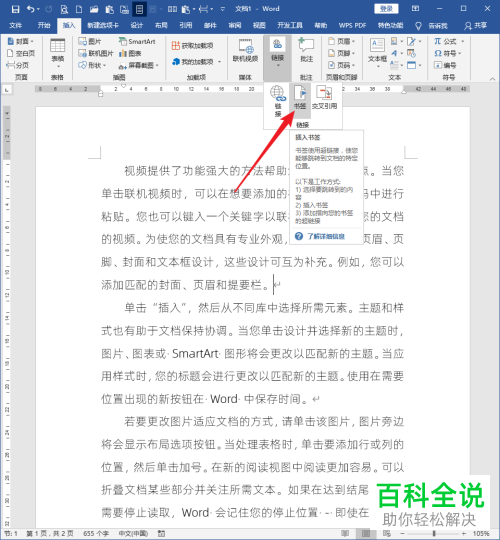Click 第 1 页, 共 2 页 page indicator
Screen dimensions: 500x540
(x=50, y=533)
